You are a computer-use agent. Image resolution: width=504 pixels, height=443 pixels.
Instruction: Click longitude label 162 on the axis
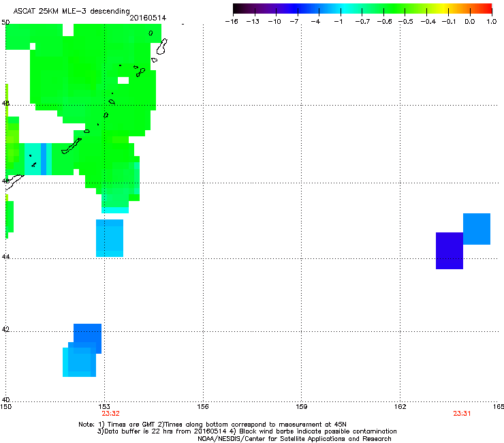(x=400, y=407)
